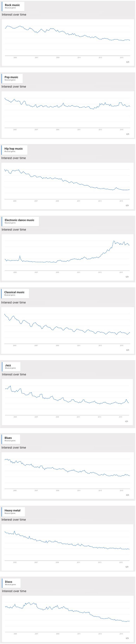This screenshot has height=644, width=136.
Task: Select the Rock music genre card
Action: pyautogui.click(x=13, y=6)
